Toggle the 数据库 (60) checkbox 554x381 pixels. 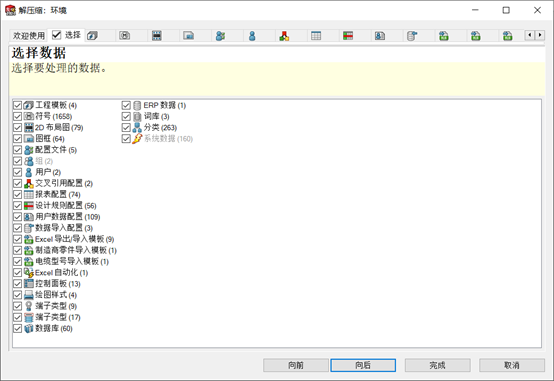tap(17, 328)
